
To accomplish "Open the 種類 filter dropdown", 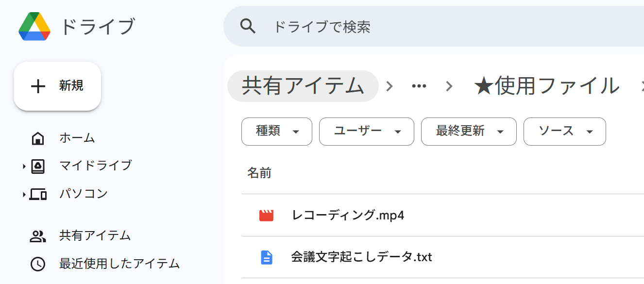I will point(277,131).
